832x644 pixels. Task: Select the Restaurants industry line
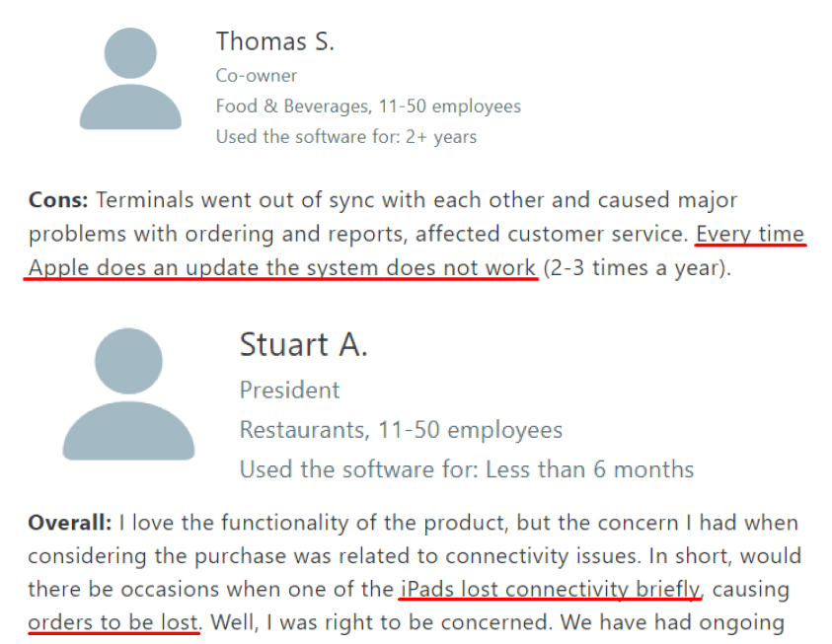tap(401, 430)
